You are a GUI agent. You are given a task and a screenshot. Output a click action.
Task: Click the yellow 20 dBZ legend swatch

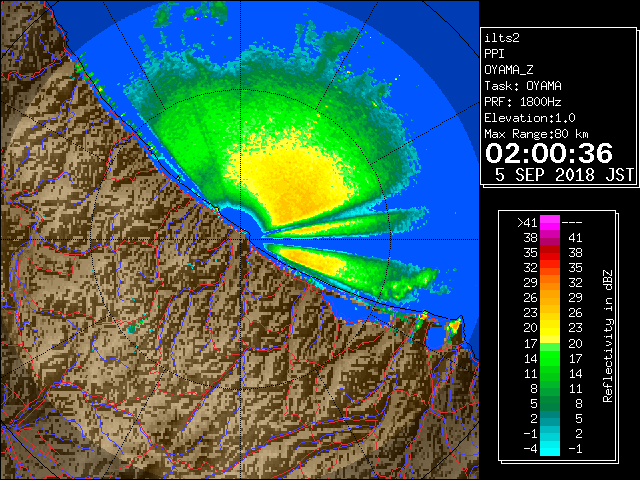550,328
